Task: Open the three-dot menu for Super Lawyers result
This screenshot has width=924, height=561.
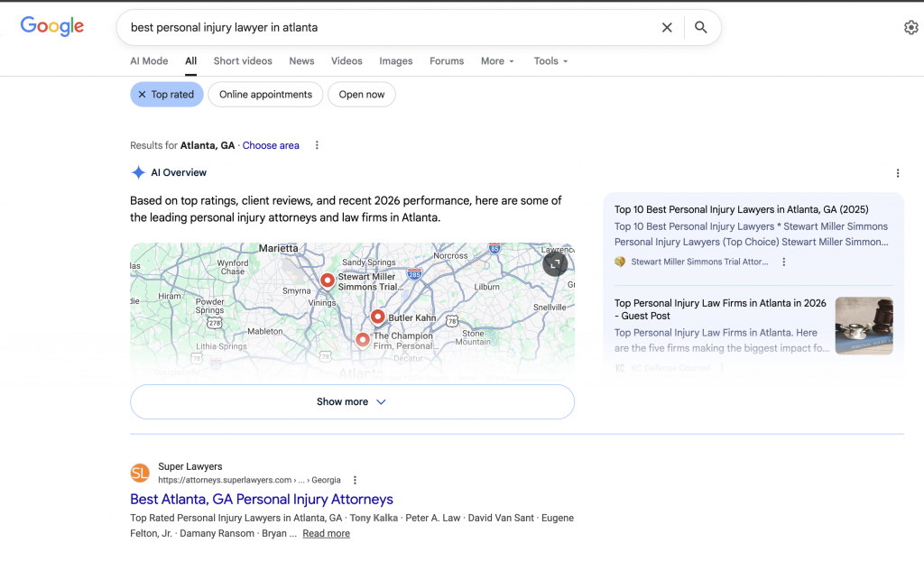Action: point(355,480)
